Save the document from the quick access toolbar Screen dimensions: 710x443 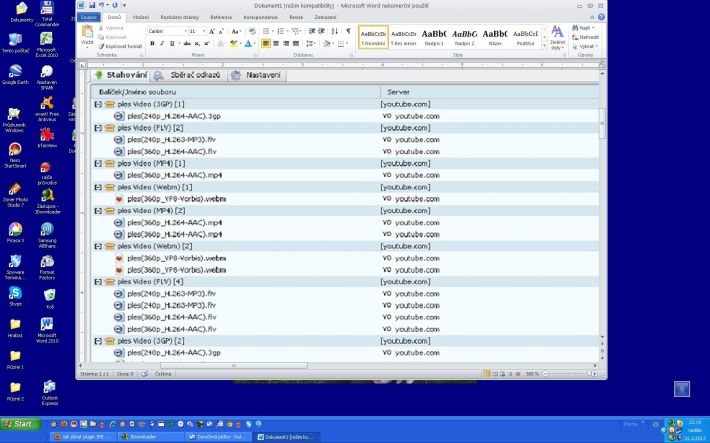click(92, 5)
